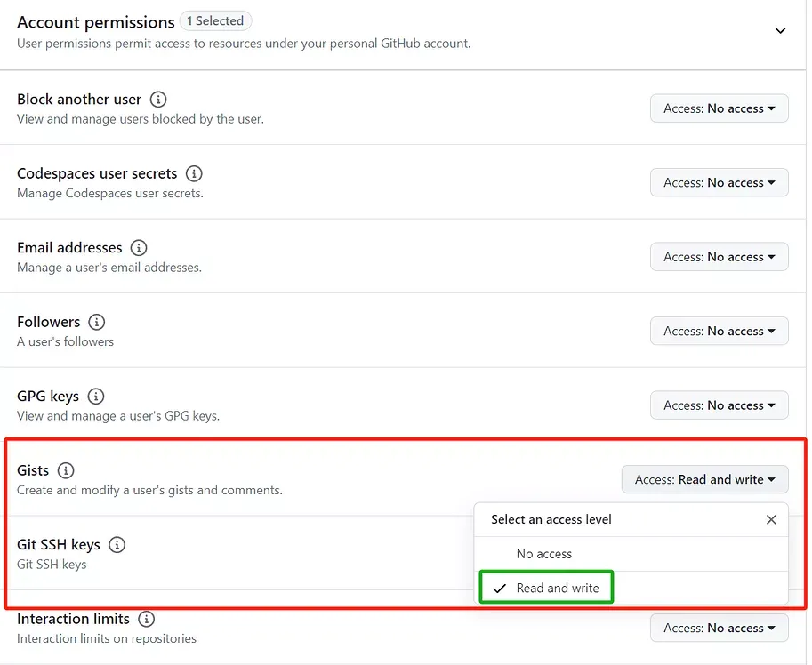The image size is (812, 665).
Task: Click info icon next to Codespaces user secrets
Action: click(x=194, y=173)
